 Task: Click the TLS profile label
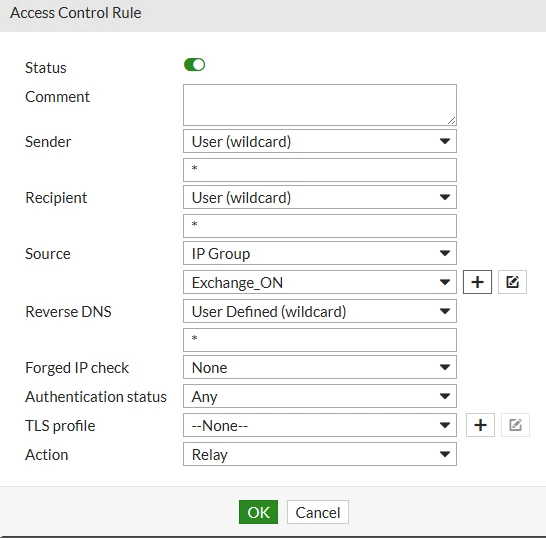coord(60,426)
